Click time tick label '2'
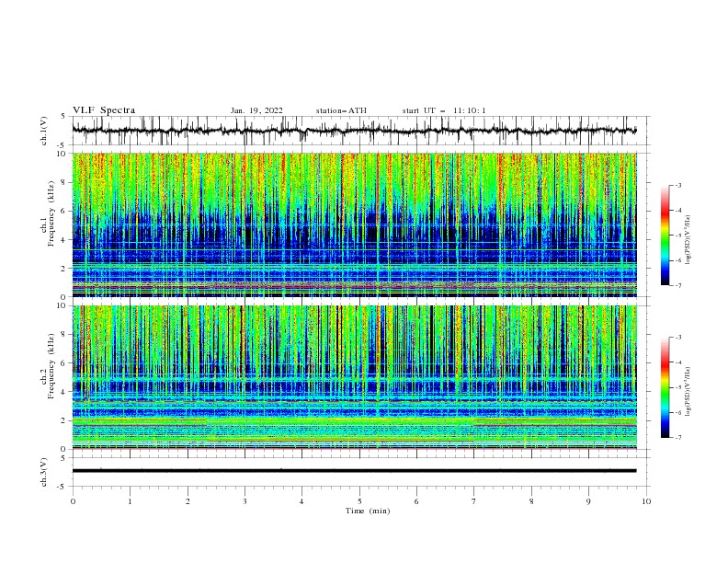The width and height of the screenshot is (728, 563). (188, 501)
